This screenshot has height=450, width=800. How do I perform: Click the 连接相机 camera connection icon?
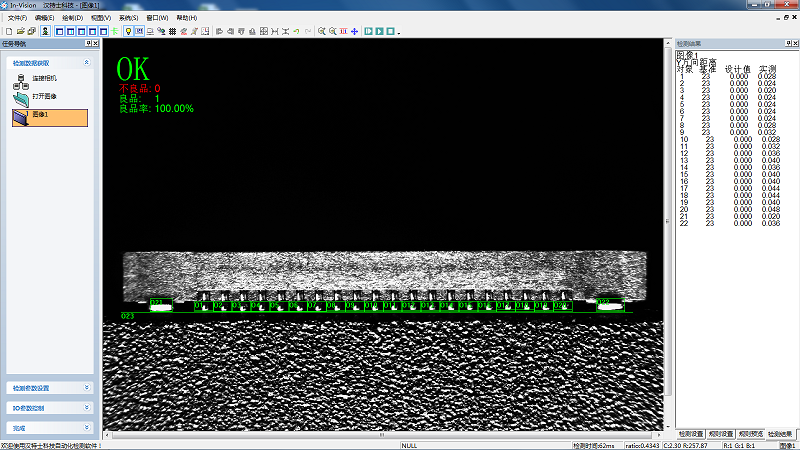[x=21, y=79]
